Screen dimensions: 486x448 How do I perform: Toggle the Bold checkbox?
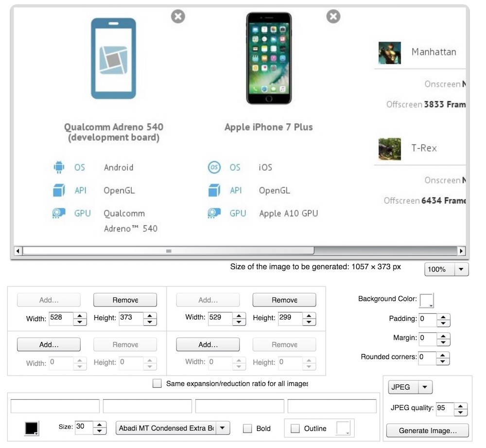(247, 429)
